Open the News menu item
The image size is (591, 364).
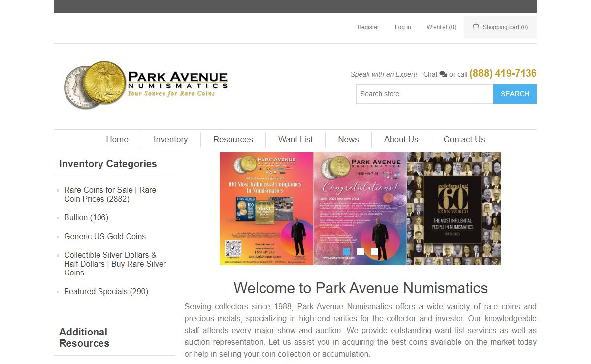[x=348, y=139]
